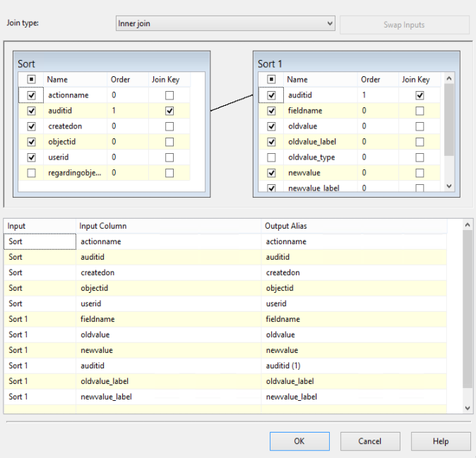Viewport: 476px width, 458px height.
Task: Click the Input Column header in output grid
Action: point(169,226)
